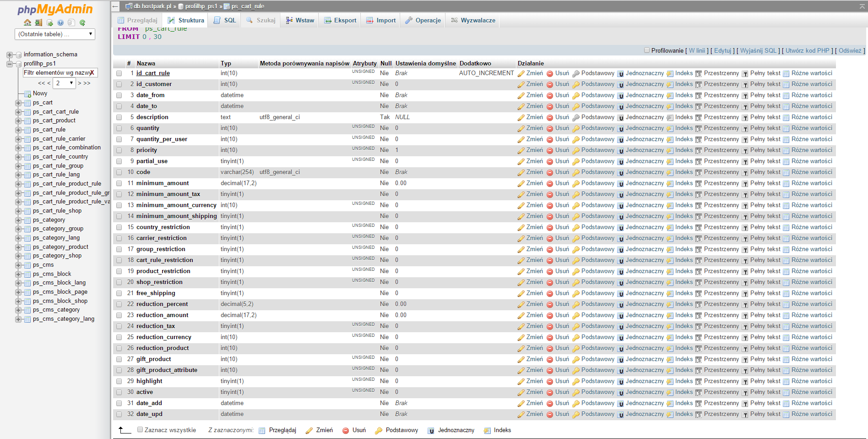Tick the checkbox for reduction_amount row
The height and width of the screenshot is (439, 868).
(x=119, y=315)
